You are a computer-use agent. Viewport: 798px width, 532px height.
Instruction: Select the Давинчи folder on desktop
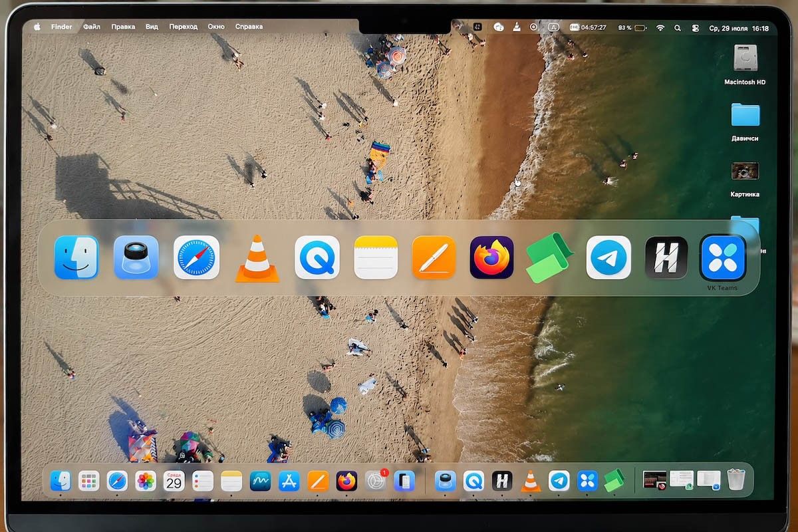coord(745,122)
